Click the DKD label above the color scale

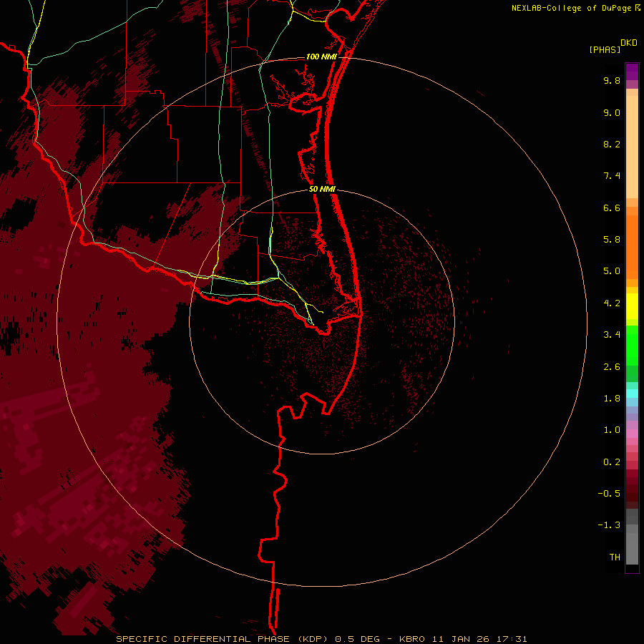[629, 43]
